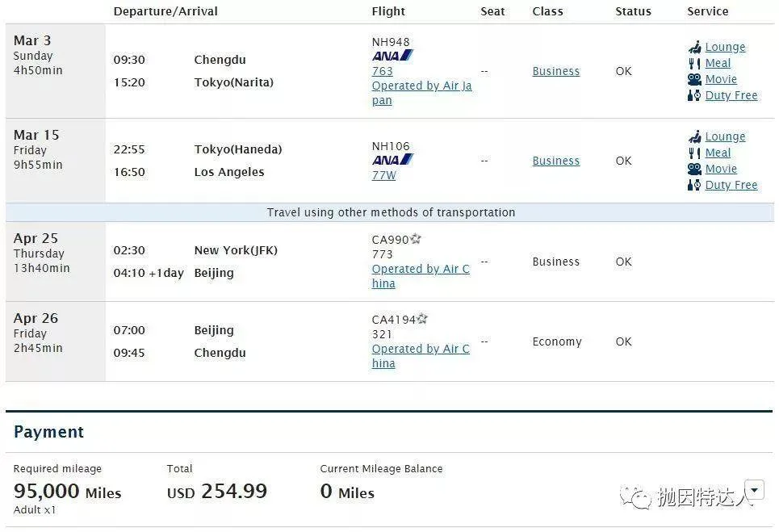Click the Meal fork icon for NH106
Image resolution: width=779 pixels, height=532 pixels.
coord(694,153)
